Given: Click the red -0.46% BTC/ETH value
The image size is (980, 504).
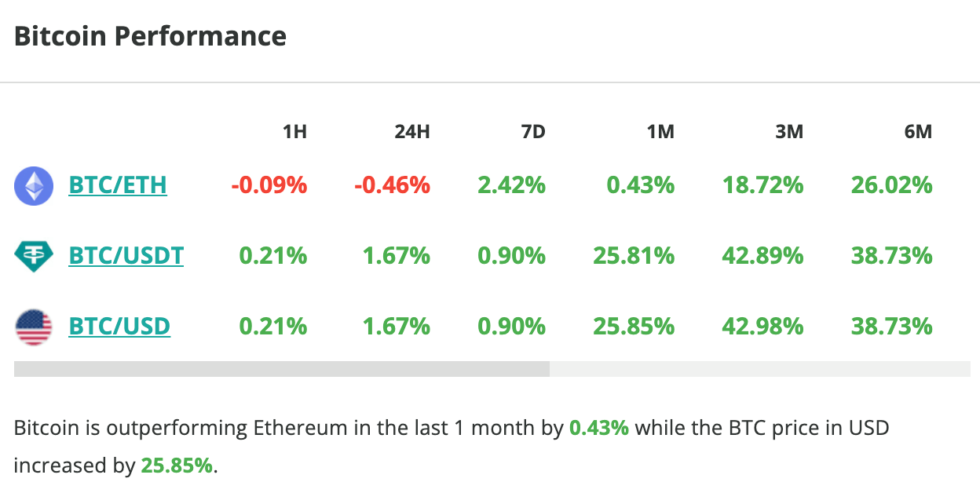Looking at the screenshot, I should pos(391,186).
